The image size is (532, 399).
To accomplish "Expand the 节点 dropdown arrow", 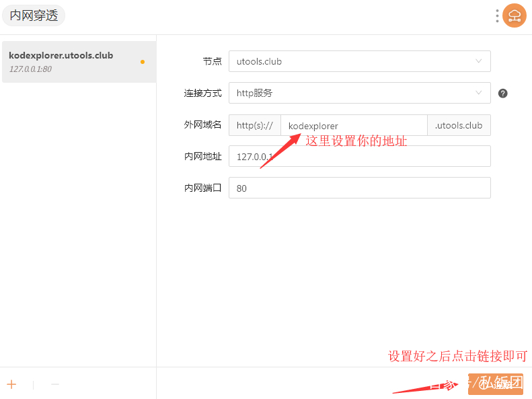I will pos(479,61).
